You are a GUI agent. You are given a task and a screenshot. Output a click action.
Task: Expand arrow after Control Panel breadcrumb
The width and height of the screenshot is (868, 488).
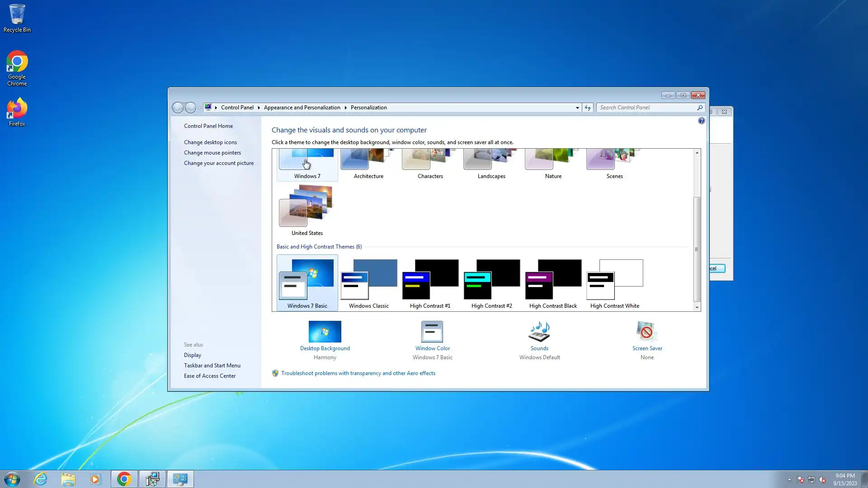[259, 108]
